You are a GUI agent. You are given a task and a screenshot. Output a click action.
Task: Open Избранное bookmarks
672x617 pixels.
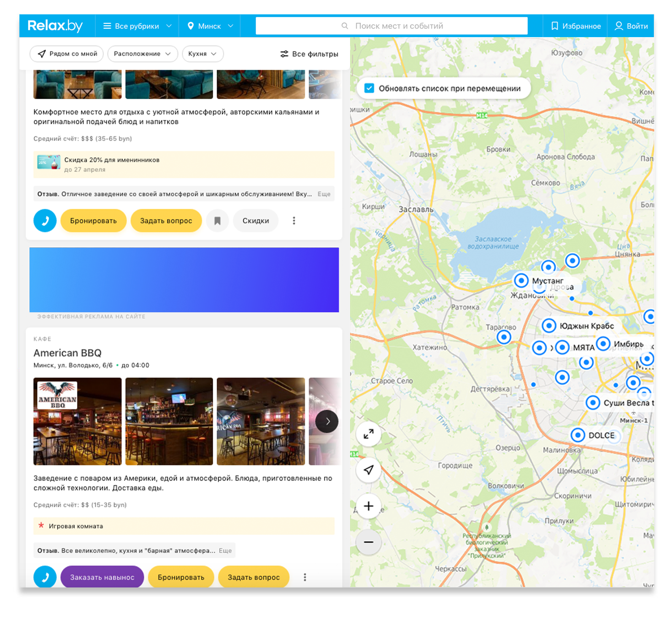(x=575, y=26)
